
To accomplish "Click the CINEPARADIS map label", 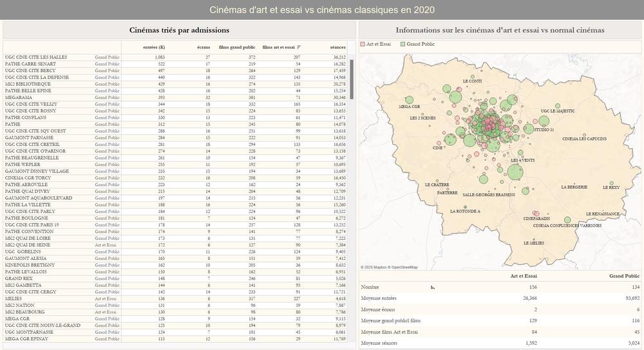I will [x=536, y=219].
